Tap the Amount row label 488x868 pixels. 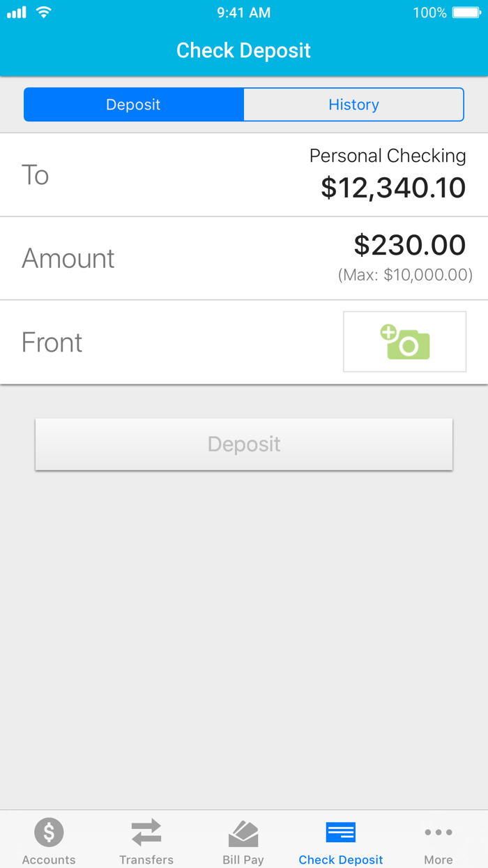tap(68, 257)
